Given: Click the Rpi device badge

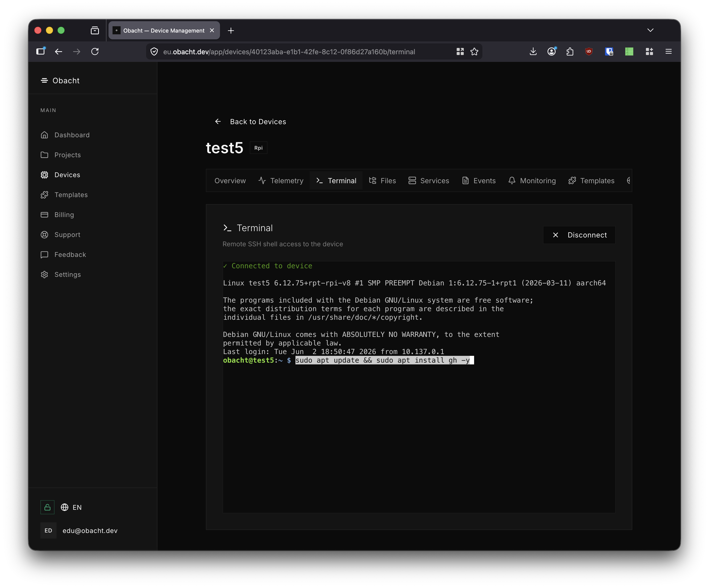Looking at the screenshot, I should [259, 148].
